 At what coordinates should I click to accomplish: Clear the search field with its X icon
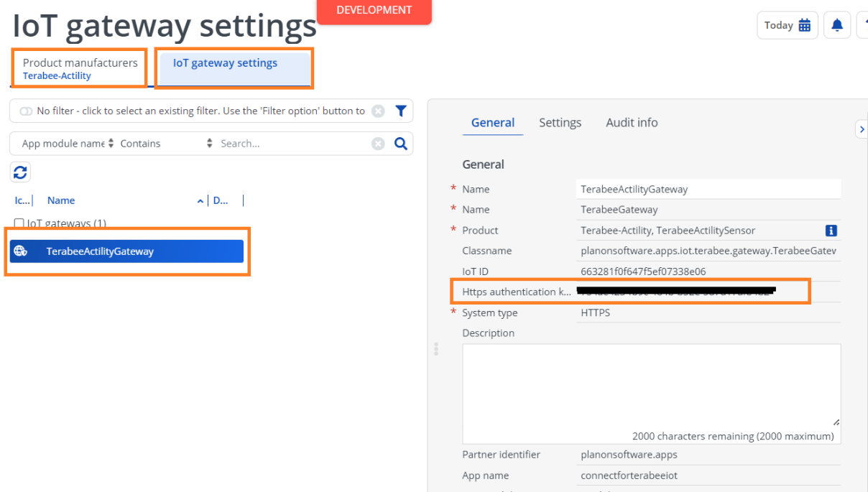coord(378,144)
